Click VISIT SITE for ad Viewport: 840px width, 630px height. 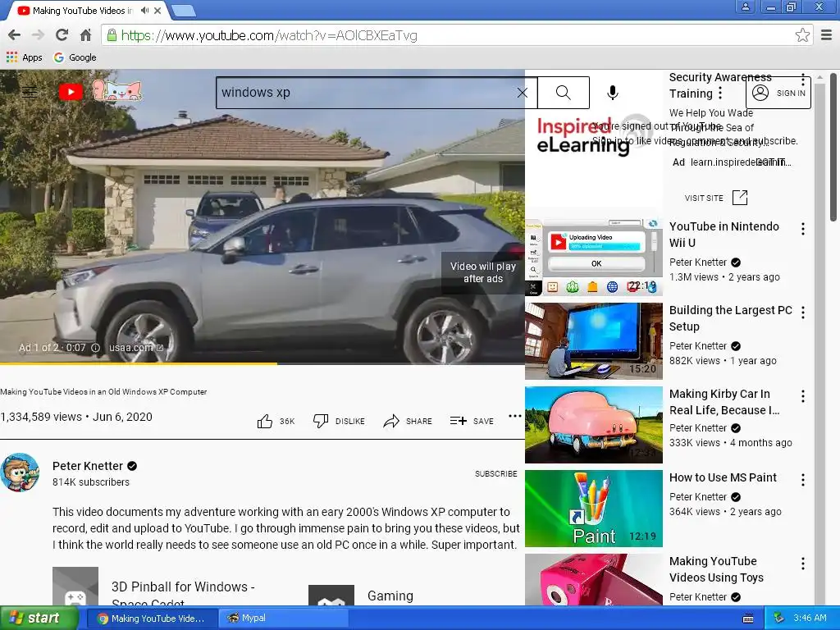[x=715, y=198]
